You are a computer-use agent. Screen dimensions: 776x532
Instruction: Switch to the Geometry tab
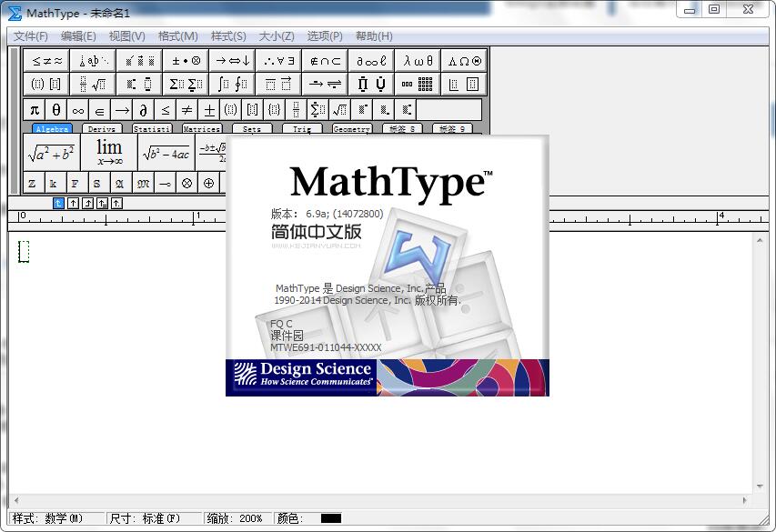(352, 128)
